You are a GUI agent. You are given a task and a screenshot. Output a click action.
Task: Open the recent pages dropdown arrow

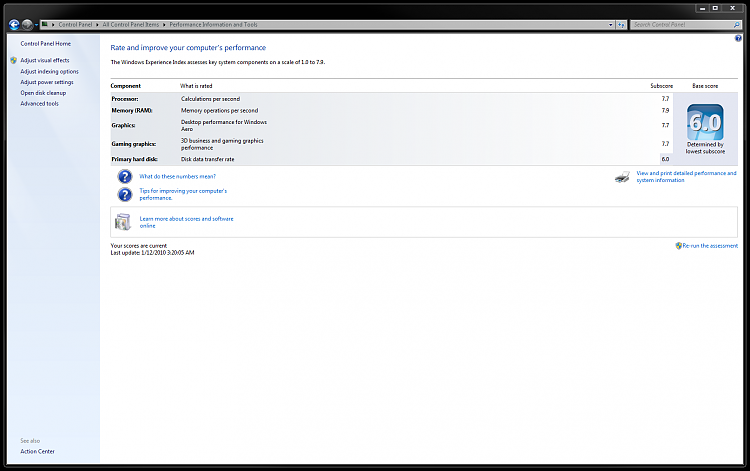click(x=36, y=25)
